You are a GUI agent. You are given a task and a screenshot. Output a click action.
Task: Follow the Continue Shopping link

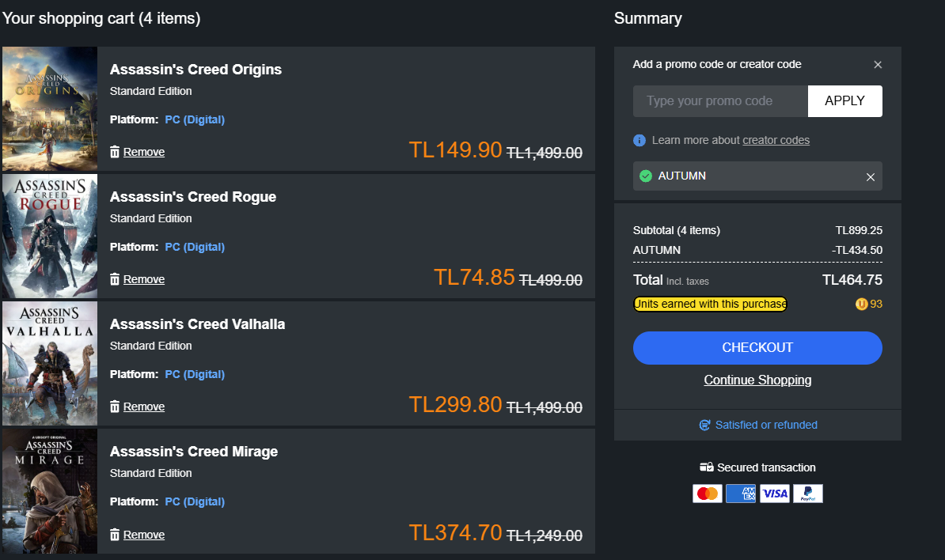pos(757,380)
